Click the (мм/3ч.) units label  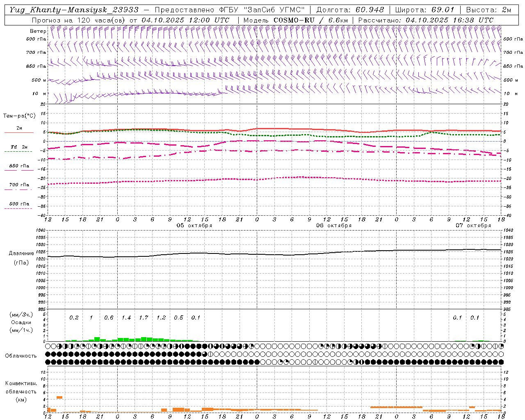(x=21, y=315)
